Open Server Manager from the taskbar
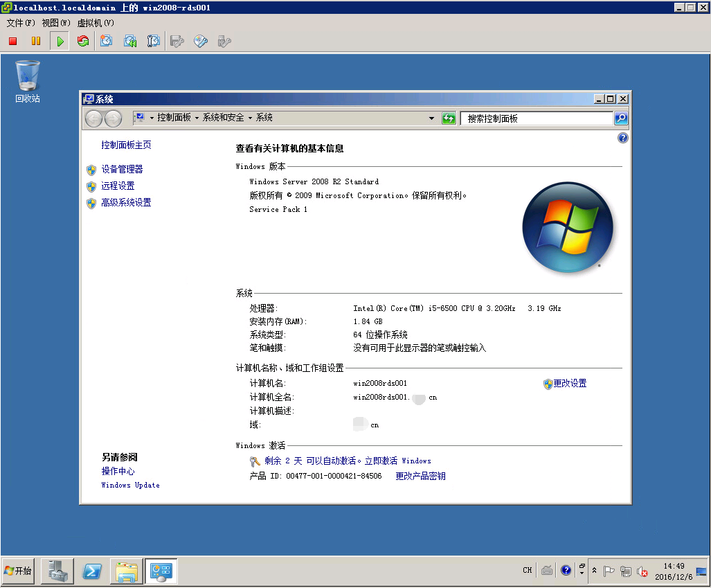 57,571
